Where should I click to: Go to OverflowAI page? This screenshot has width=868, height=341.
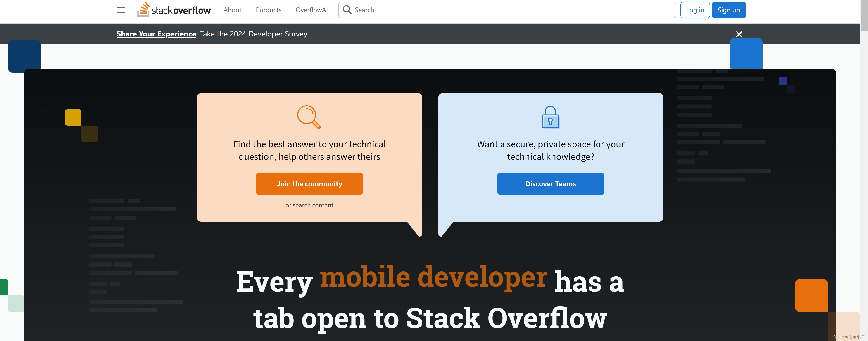tap(311, 10)
